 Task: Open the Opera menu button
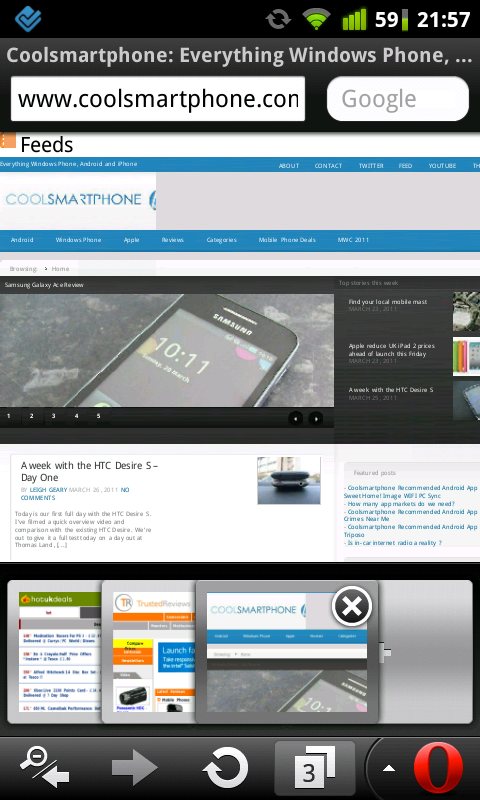[438, 768]
